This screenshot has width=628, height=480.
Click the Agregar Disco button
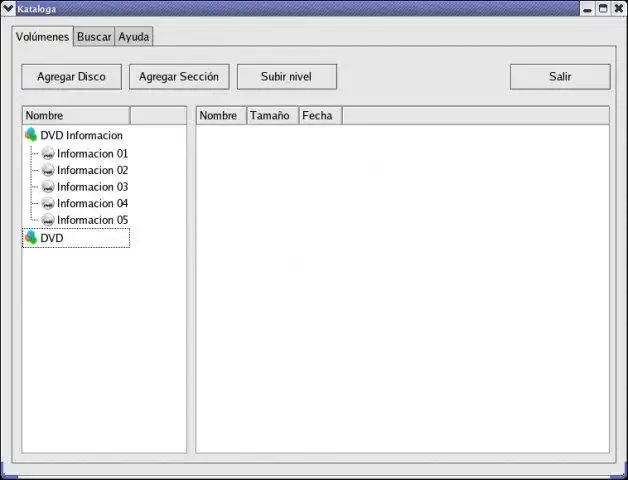71,77
